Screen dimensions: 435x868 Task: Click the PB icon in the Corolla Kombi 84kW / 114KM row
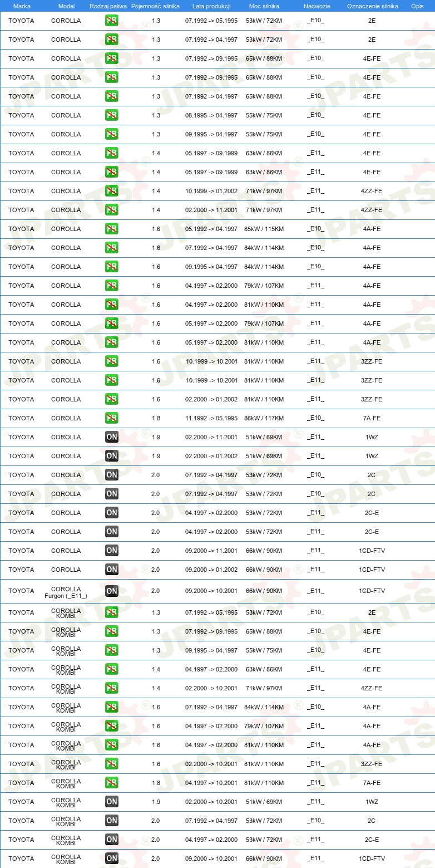[111, 707]
